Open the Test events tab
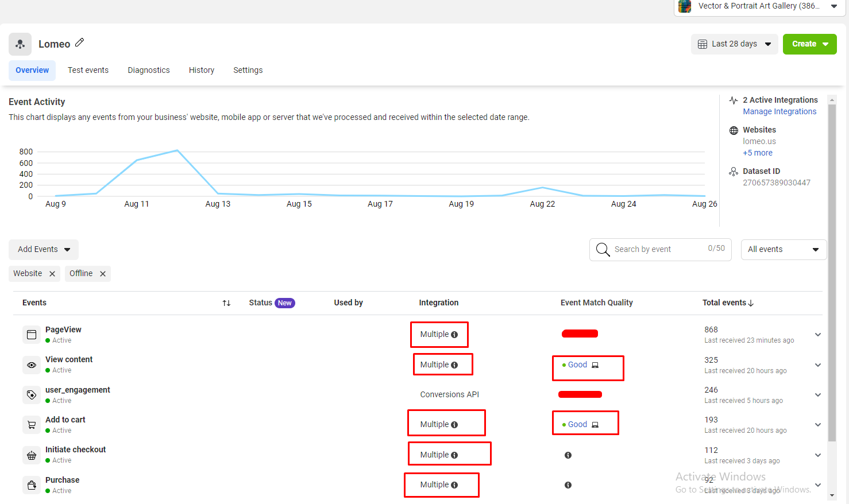 point(88,70)
